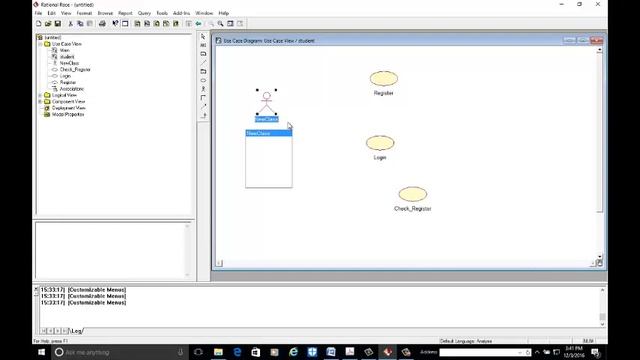
Task: Open the Window menu
Action: tap(204, 13)
